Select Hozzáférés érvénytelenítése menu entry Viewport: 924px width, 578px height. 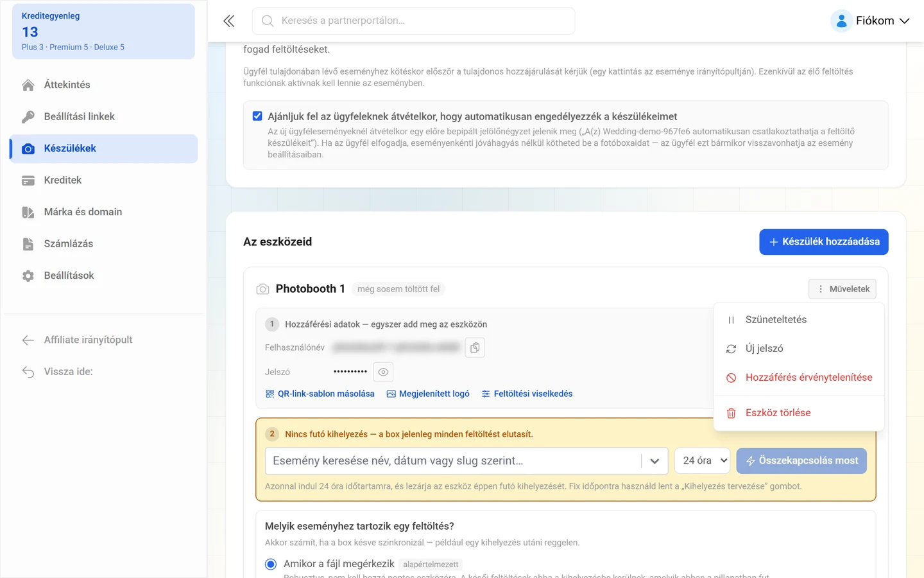799,378
